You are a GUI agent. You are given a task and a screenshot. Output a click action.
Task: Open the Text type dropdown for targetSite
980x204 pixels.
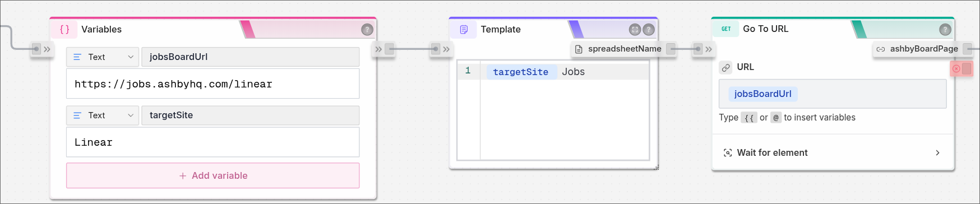(103, 115)
